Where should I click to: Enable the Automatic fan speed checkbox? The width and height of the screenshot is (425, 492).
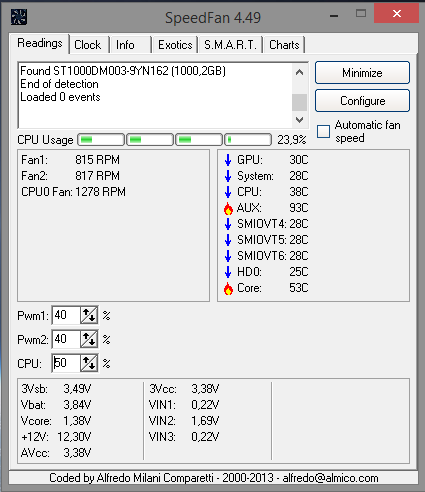click(x=323, y=131)
